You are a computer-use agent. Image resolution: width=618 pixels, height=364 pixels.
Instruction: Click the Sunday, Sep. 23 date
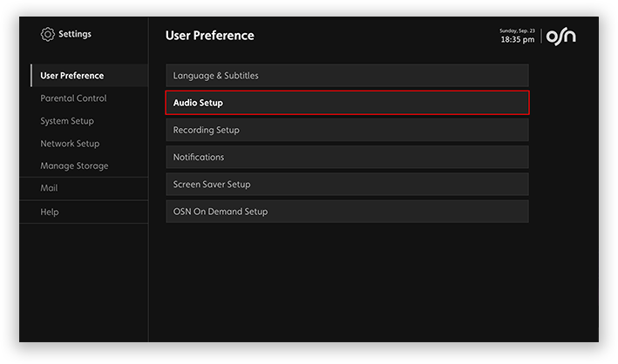tap(518, 30)
